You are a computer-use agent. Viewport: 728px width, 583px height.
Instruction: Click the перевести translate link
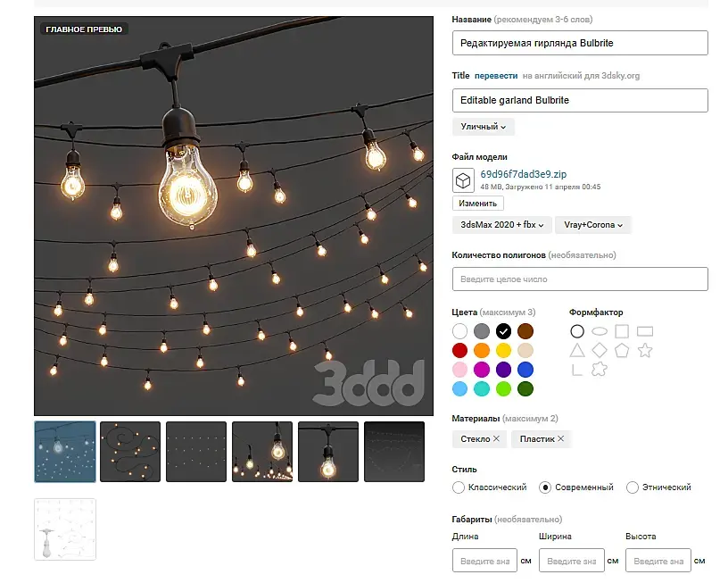496,76
